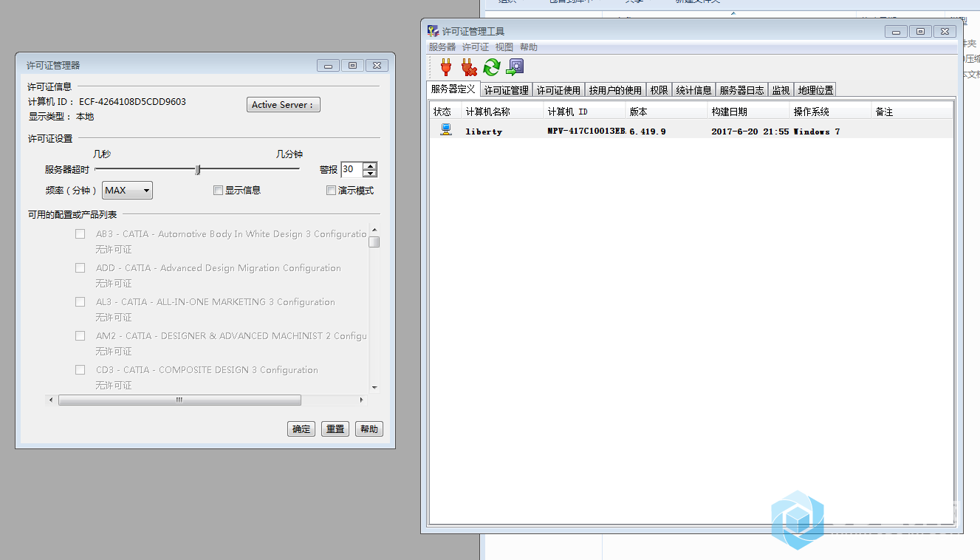Click the vault enroll license icon
The width and height of the screenshot is (980, 560).
(515, 68)
